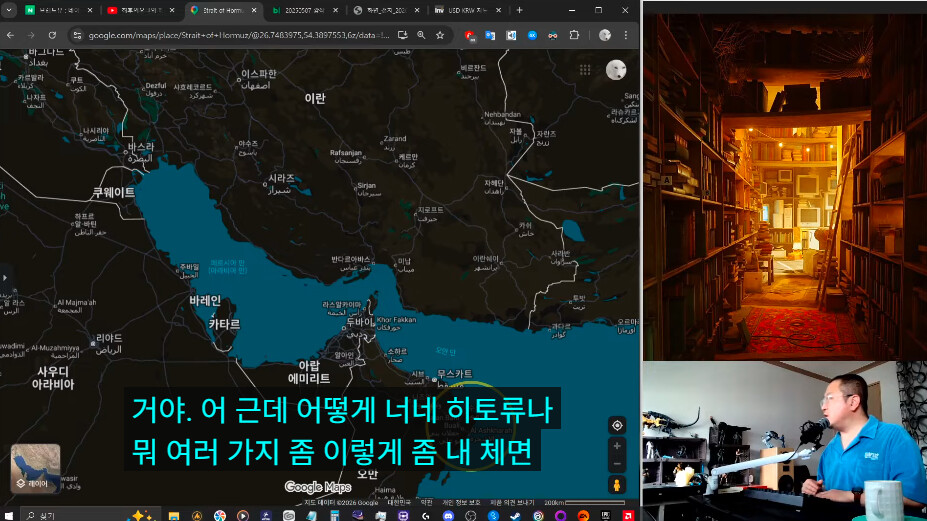Click the 쿠웨이트 map label
The image size is (927, 521).
click(114, 192)
